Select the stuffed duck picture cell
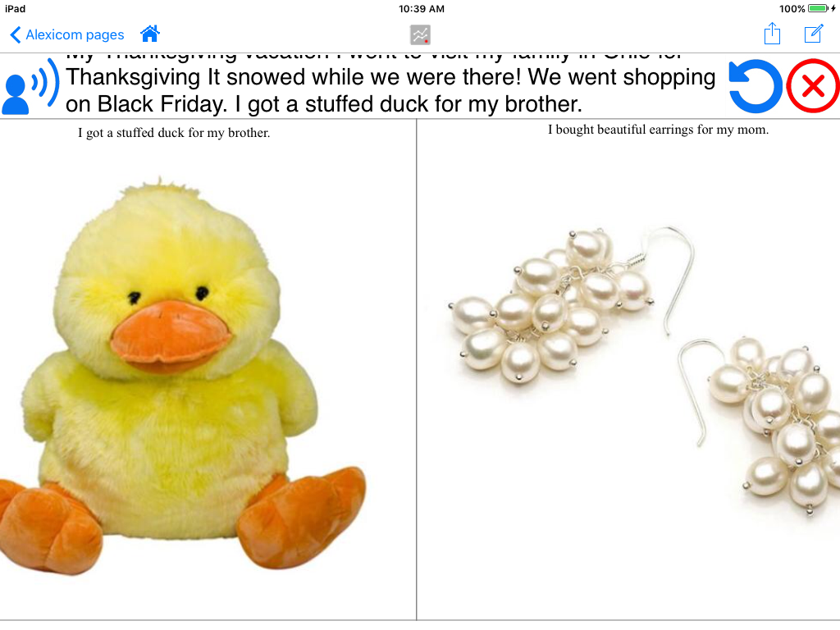Screen dimensions: 840x630 coord(208,370)
